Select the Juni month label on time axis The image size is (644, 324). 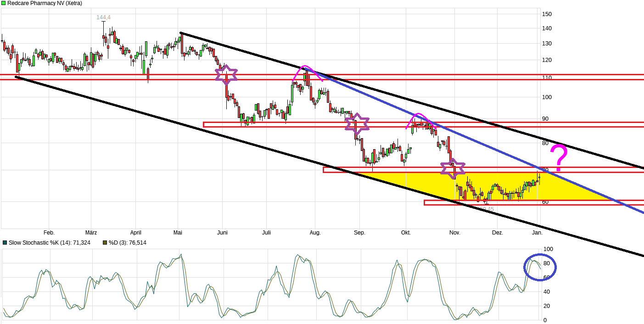[x=222, y=233]
